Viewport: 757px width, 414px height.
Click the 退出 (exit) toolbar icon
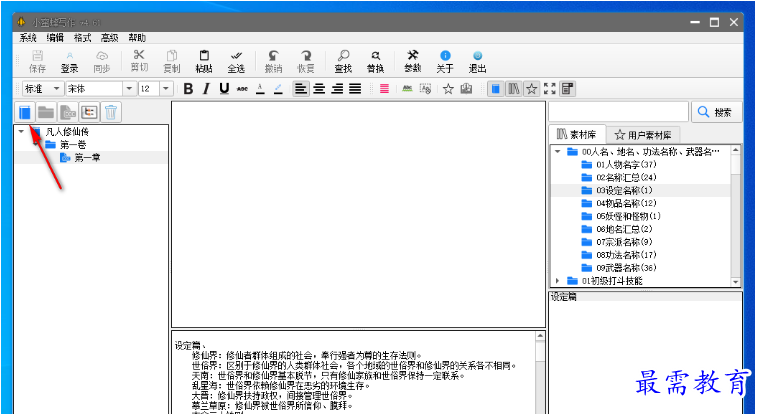[x=478, y=60]
